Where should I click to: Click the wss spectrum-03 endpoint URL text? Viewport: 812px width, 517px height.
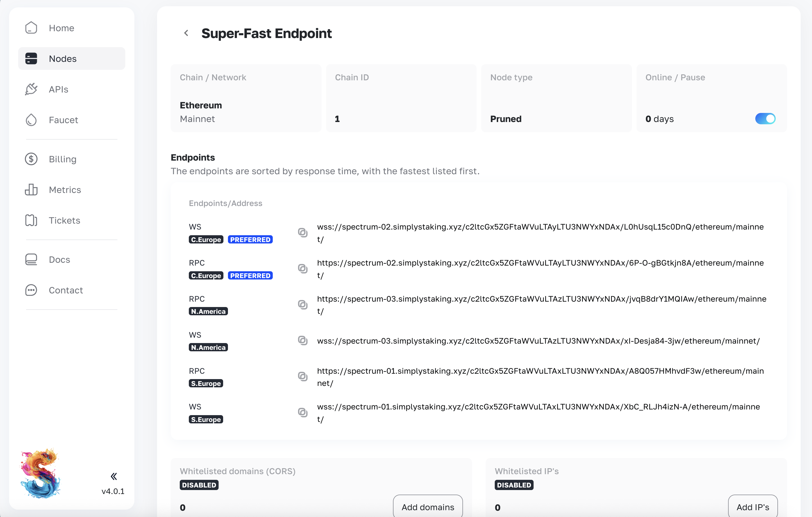coord(538,341)
